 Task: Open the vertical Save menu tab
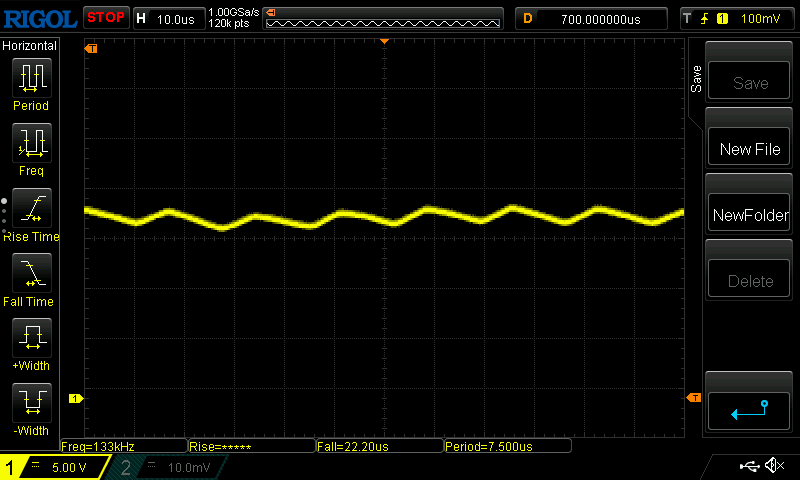click(x=696, y=79)
